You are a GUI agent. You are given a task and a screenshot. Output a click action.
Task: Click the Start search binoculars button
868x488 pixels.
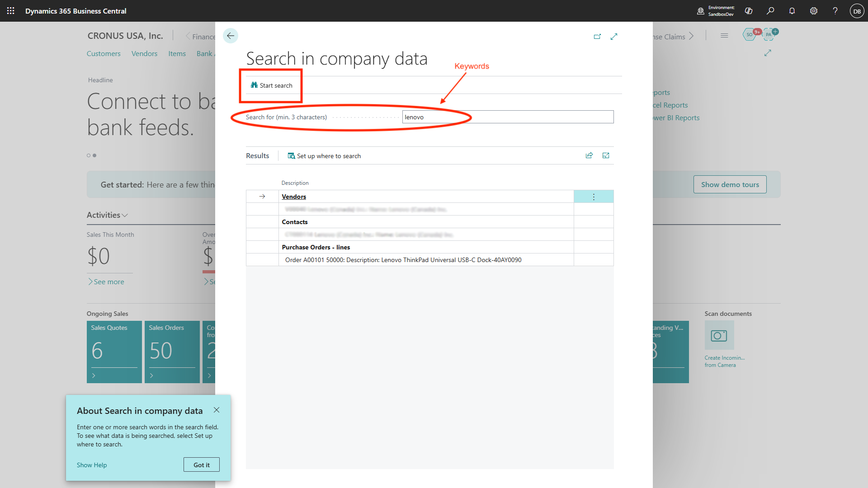(x=271, y=85)
